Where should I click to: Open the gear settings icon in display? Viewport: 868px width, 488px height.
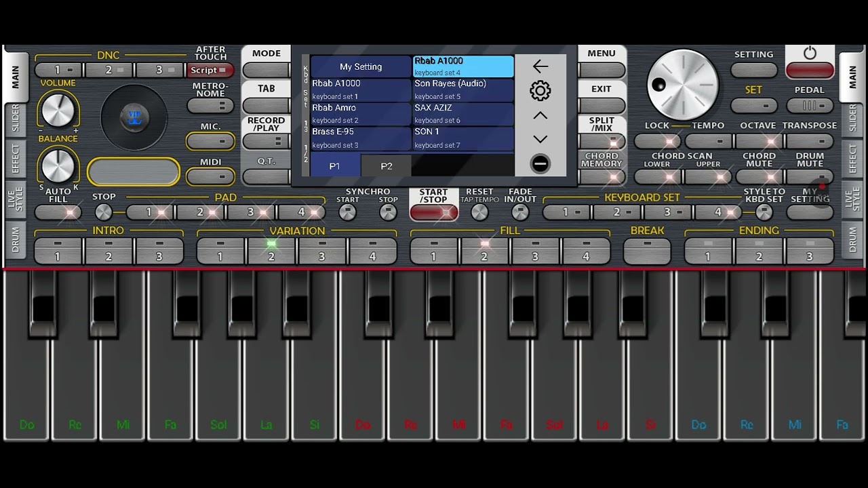point(540,91)
